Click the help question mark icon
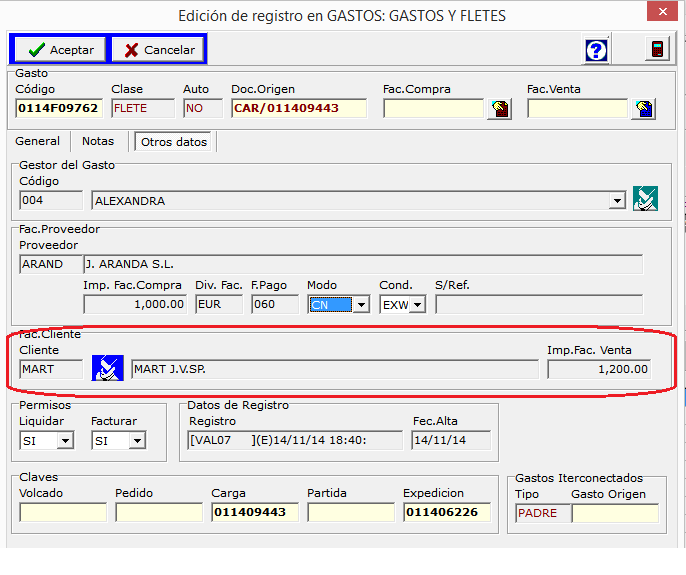The width and height of the screenshot is (686, 575). tap(597, 50)
